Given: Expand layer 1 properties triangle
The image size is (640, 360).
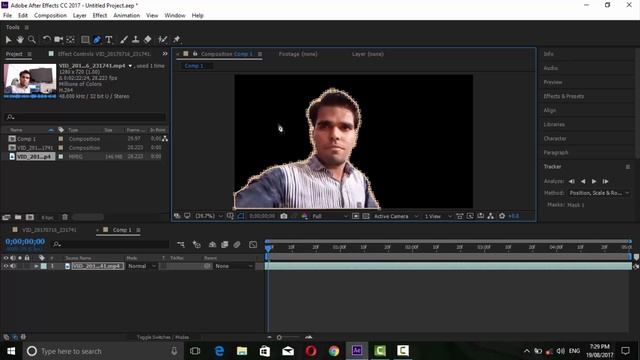Looking at the screenshot, I should click(36, 266).
